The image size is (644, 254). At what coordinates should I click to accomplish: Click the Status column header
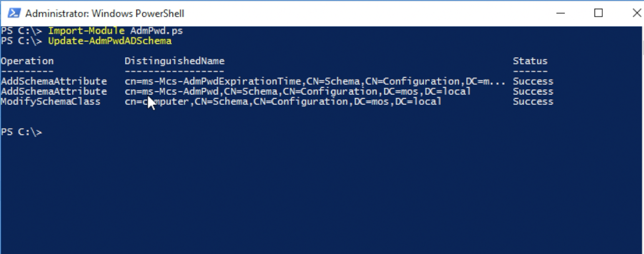[530, 61]
